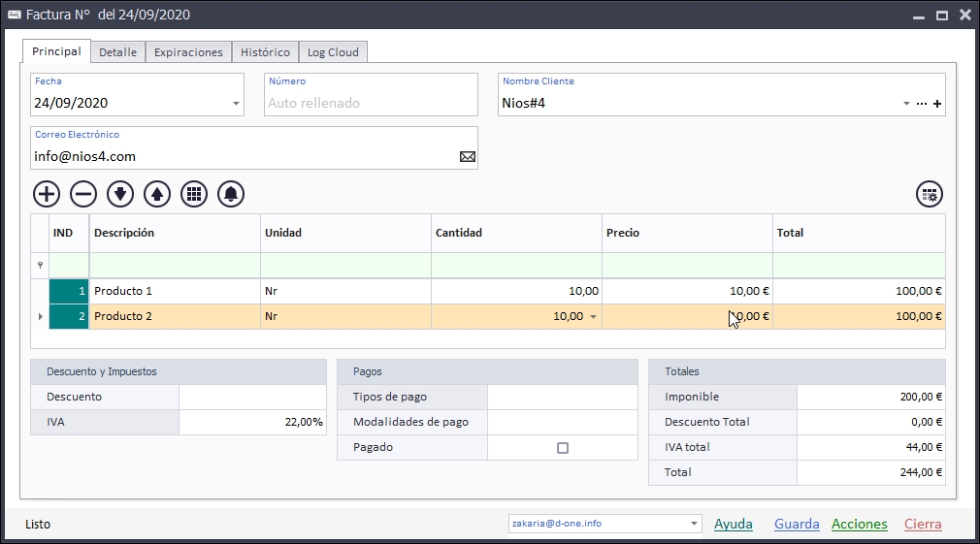Screen dimensions: 980x544
Task: Click the Ayuda help link
Action: click(733, 524)
